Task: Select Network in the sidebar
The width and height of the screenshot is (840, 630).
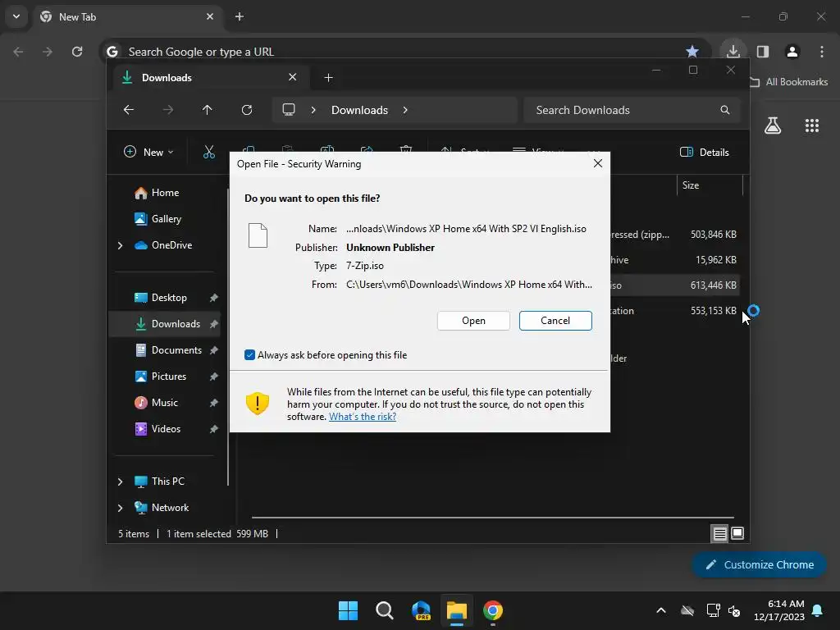Action: pos(170,507)
